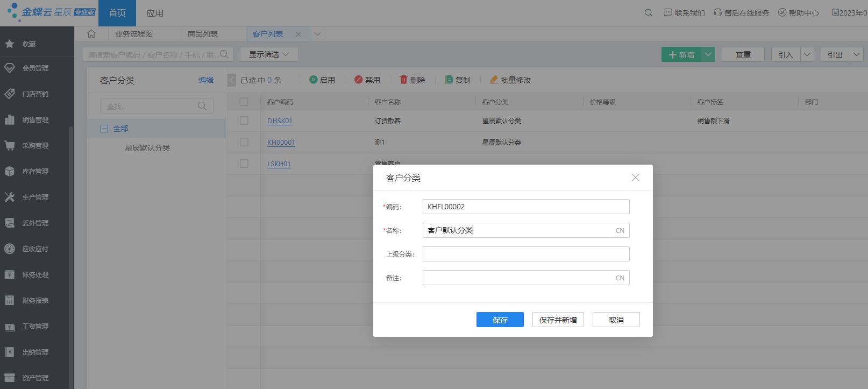868x389 pixels.
Task: Click the 编辑 link in 客户分类 panel
Action: pos(206,80)
